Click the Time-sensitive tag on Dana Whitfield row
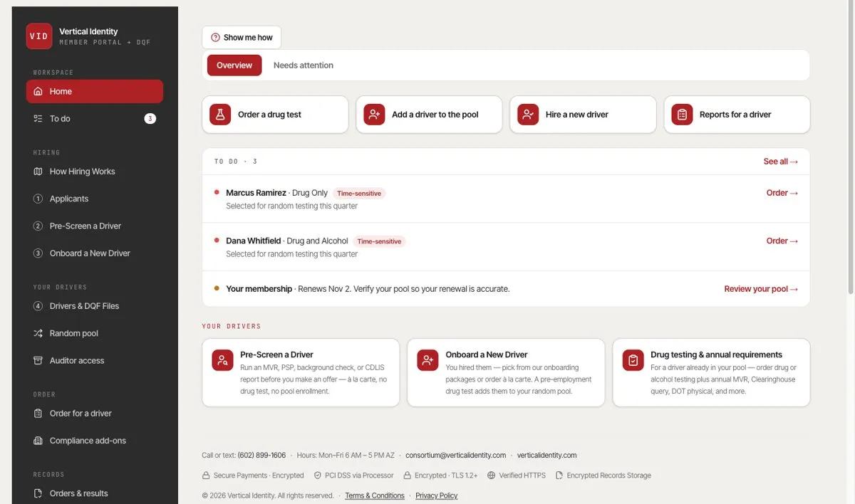Screen dimensions: 855x504 pyautogui.click(x=379, y=241)
